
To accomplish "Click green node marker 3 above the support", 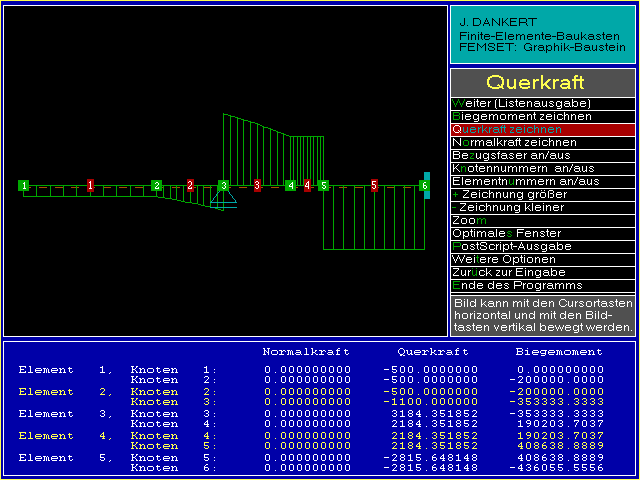I will pos(224,185).
